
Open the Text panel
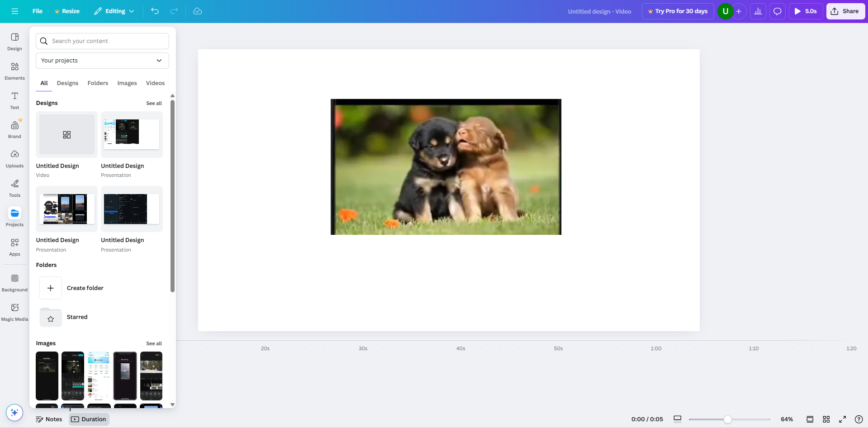tap(14, 100)
